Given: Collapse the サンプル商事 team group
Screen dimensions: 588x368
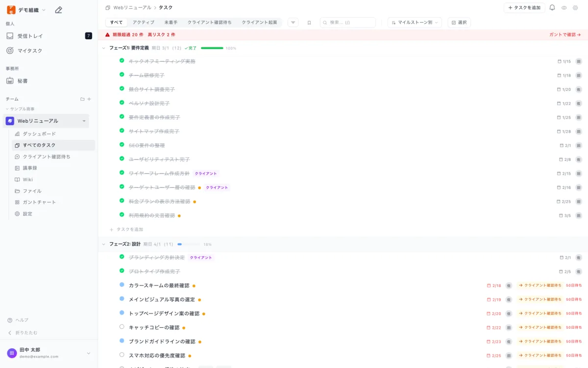Looking at the screenshot, I should (x=20, y=109).
